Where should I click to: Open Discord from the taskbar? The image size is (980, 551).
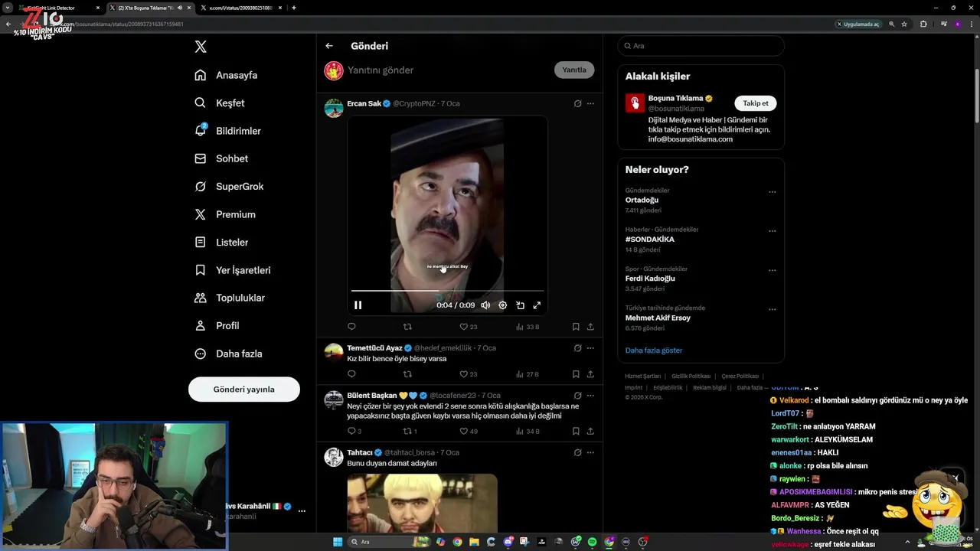pyautogui.click(x=508, y=542)
